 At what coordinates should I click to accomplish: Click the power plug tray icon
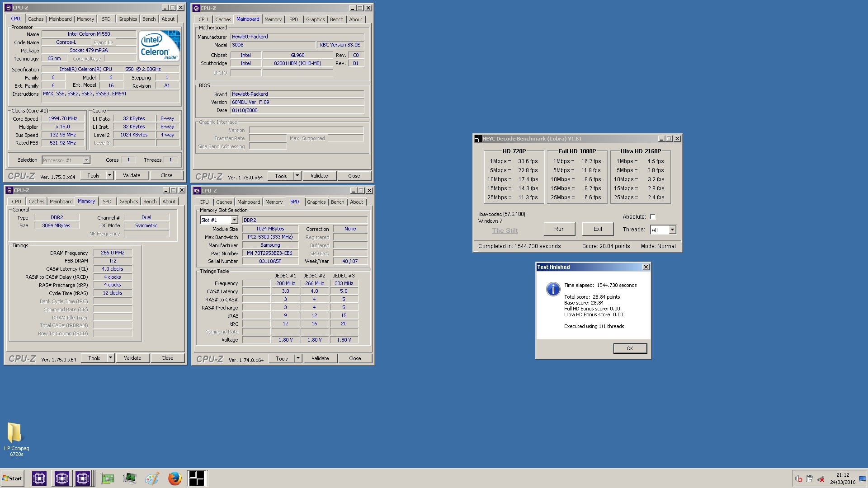(810, 479)
